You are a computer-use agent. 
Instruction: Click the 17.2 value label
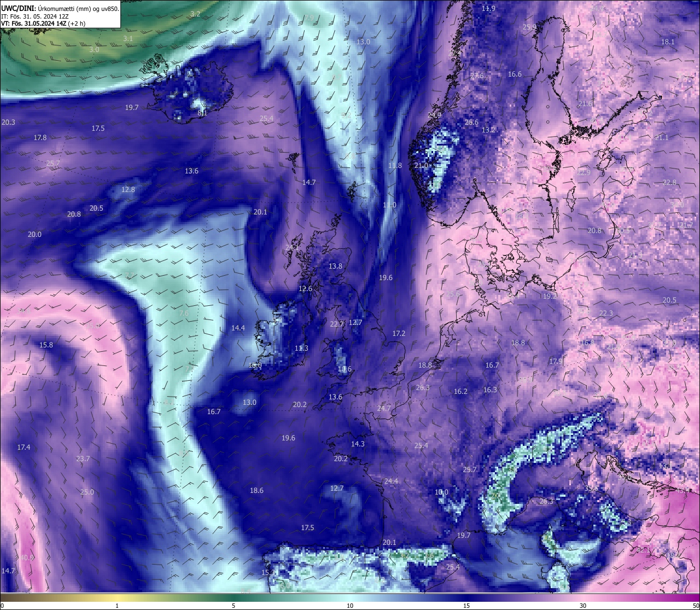(x=399, y=334)
